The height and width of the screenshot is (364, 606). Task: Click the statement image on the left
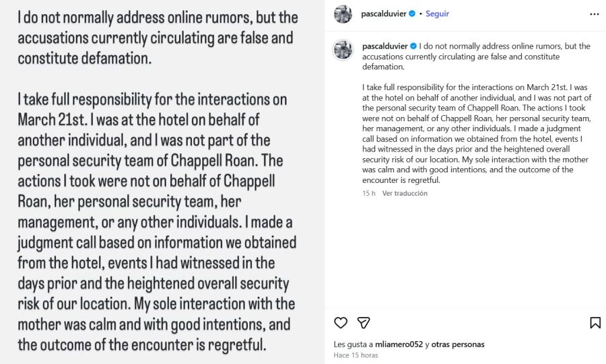pyautogui.click(x=162, y=182)
